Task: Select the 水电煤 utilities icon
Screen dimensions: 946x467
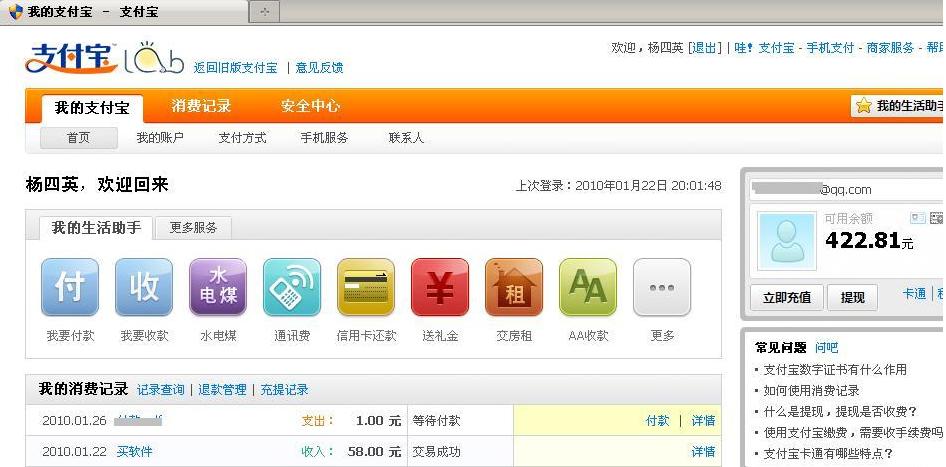Action: pyautogui.click(x=218, y=287)
